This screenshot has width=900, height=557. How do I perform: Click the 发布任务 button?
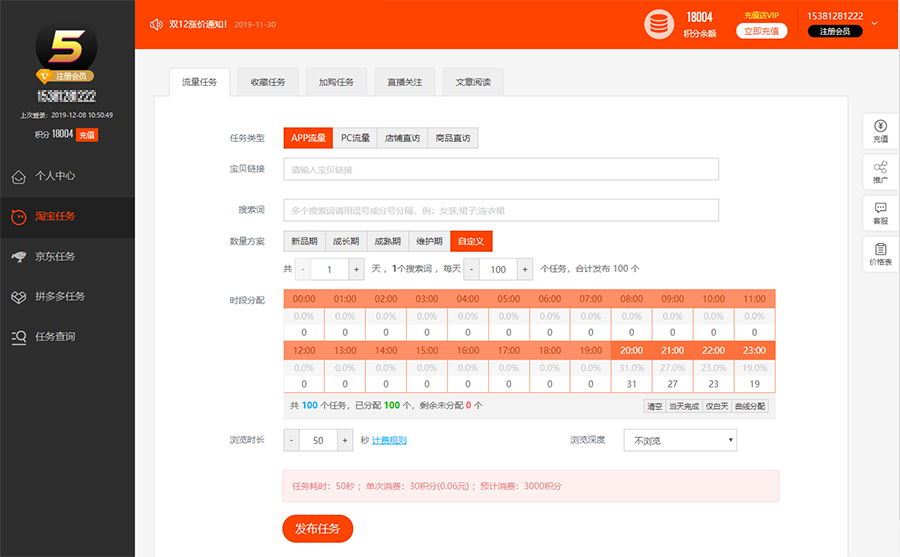[x=317, y=528]
